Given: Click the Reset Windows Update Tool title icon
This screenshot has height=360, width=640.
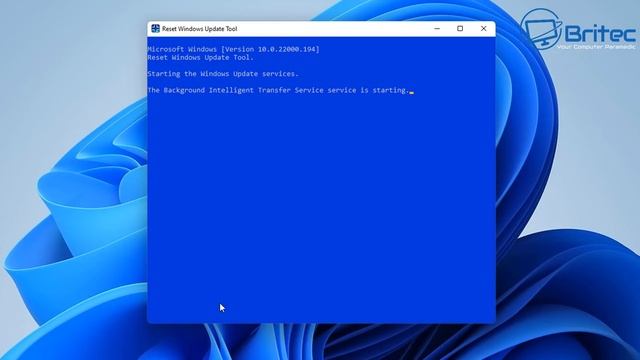Looking at the screenshot, I should coord(155,29).
